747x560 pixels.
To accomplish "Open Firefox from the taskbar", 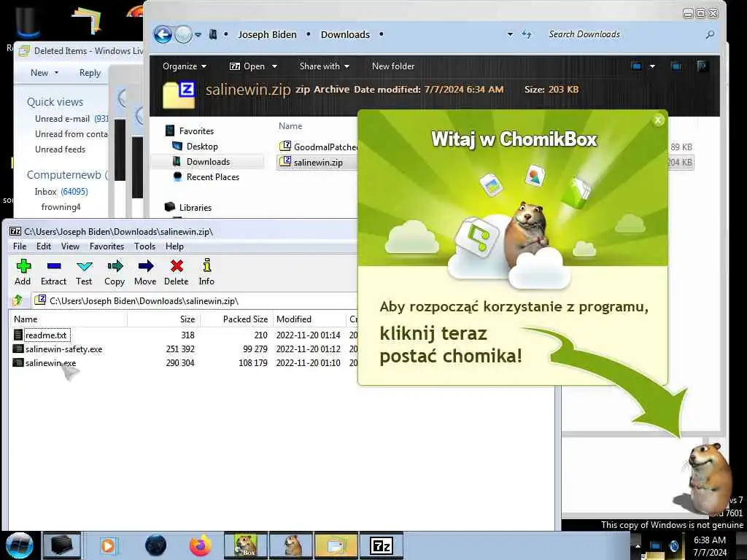I will [201, 545].
